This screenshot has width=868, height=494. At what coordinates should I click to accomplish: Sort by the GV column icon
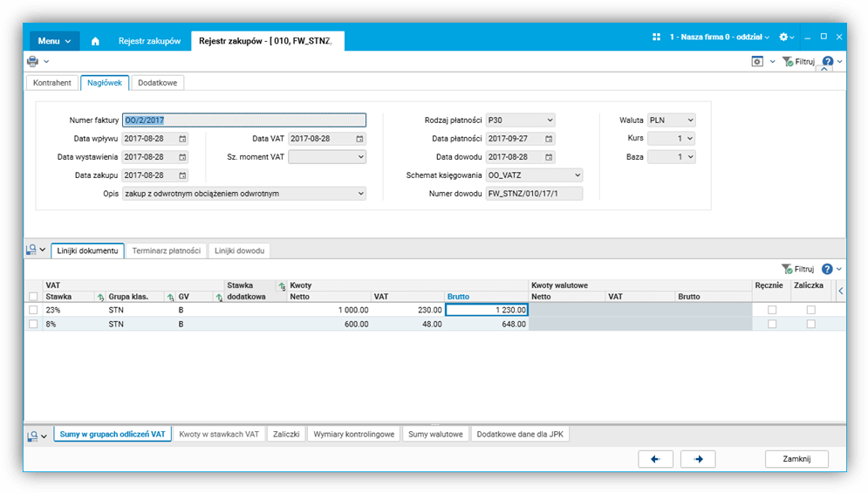(x=219, y=298)
